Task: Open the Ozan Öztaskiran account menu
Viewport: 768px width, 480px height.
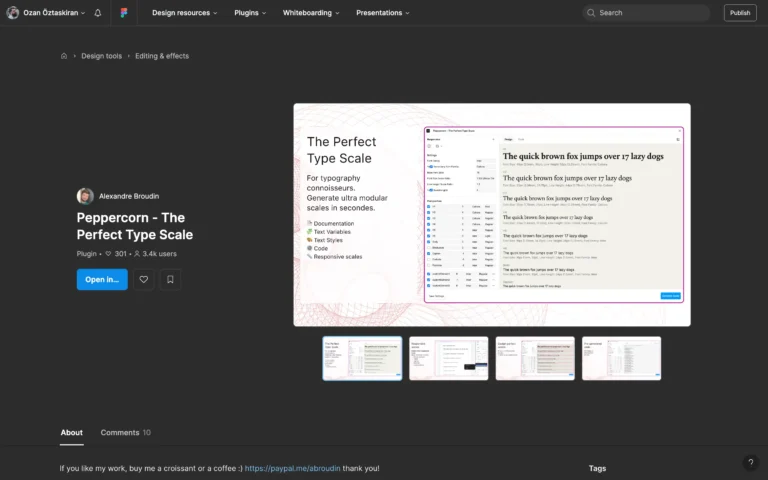Action: coord(54,13)
